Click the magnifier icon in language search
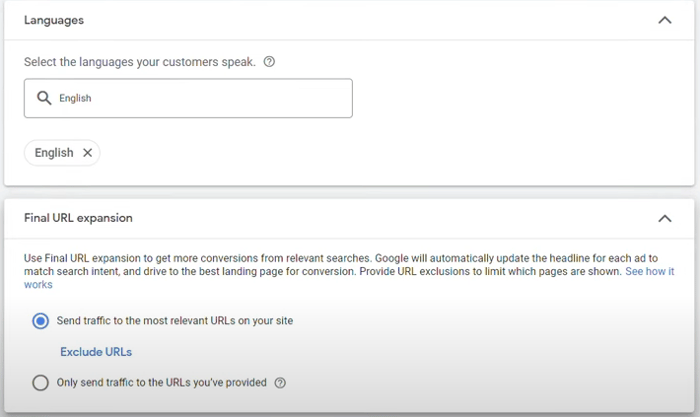 (x=44, y=98)
